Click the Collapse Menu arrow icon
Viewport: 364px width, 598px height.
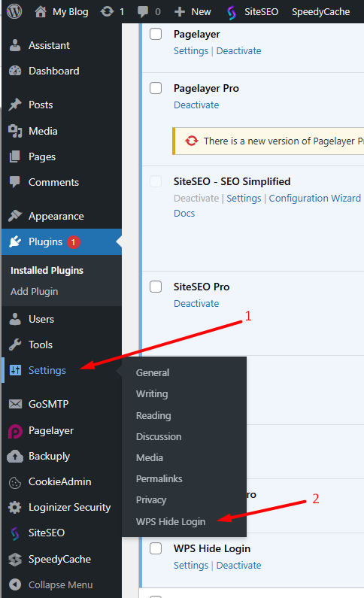(x=15, y=584)
